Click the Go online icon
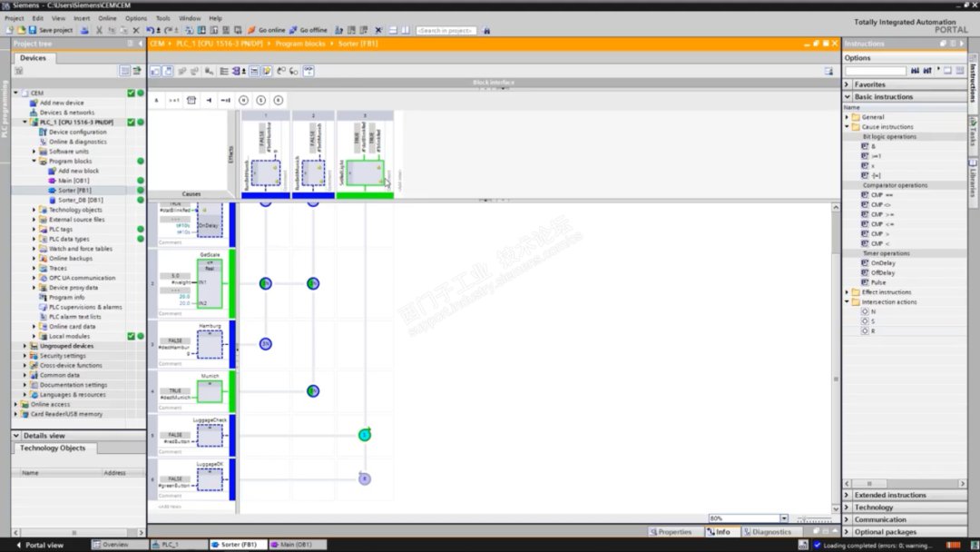The width and height of the screenshot is (980, 552). pos(265,30)
